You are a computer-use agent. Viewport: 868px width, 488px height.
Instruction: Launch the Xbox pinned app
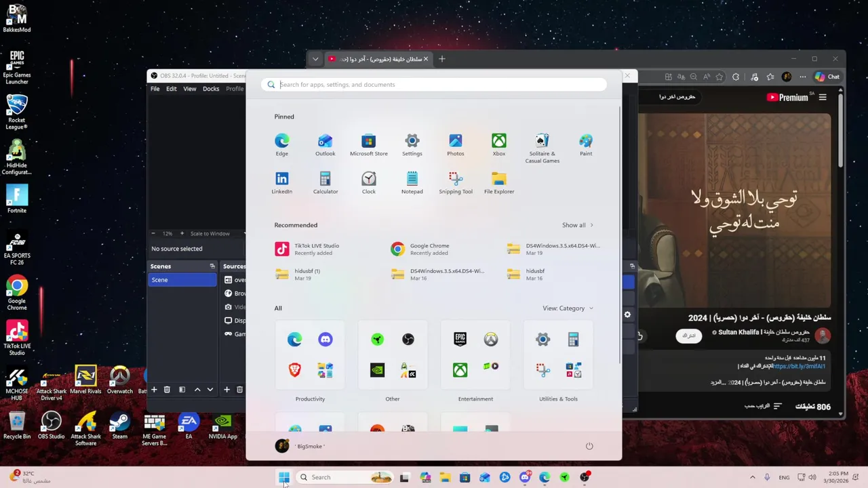tap(498, 144)
